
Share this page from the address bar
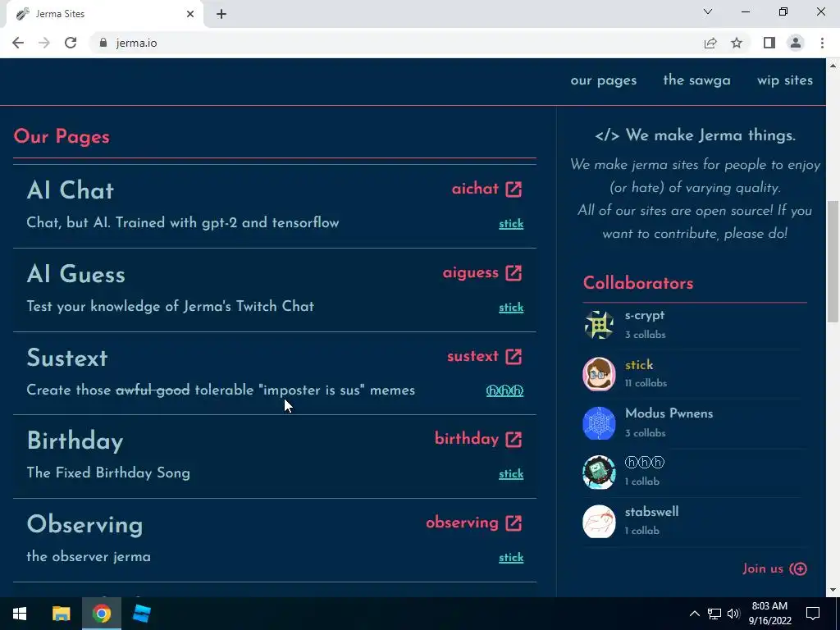pyautogui.click(x=710, y=43)
